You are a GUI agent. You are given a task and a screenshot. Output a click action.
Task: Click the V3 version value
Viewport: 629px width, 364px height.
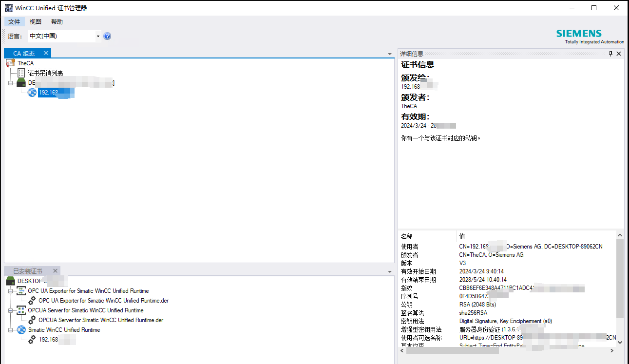(x=462, y=263)
